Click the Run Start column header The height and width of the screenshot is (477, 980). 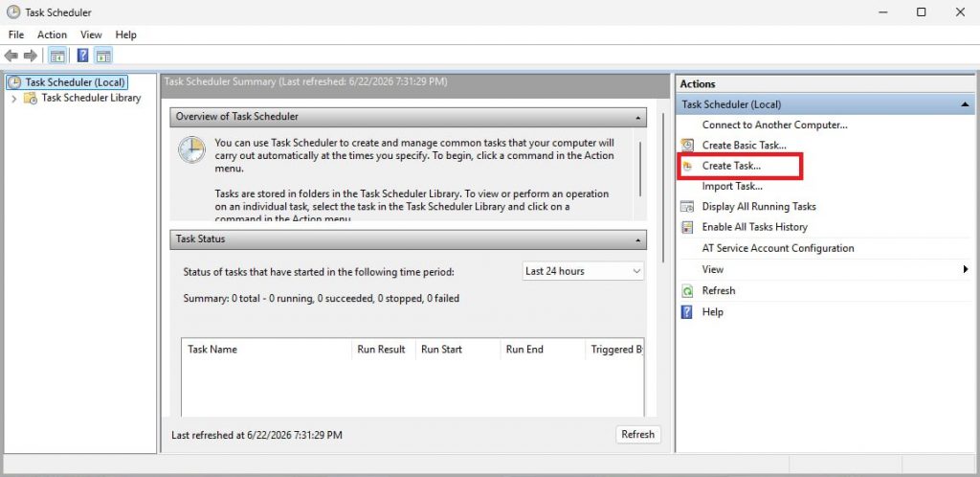[457, 350]
